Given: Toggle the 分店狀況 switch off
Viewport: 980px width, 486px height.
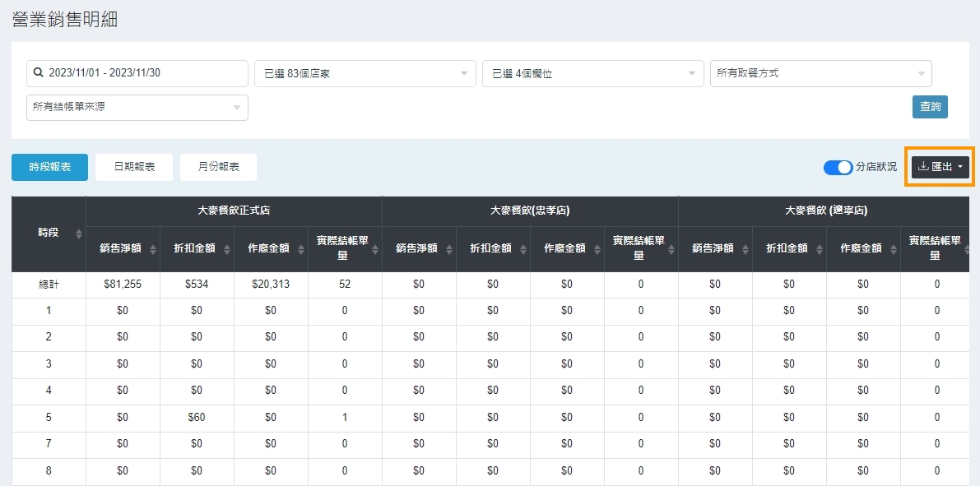Looking at the screenshot, I should click(838, 167).
